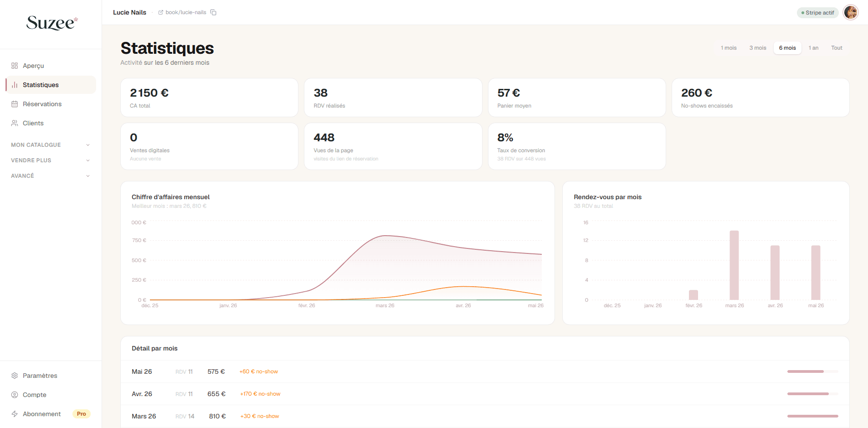The width and height of the screenshot is (868, 428).
Task: Click the mars 26 bar in appointments chart
Action: tap(734, 265)
